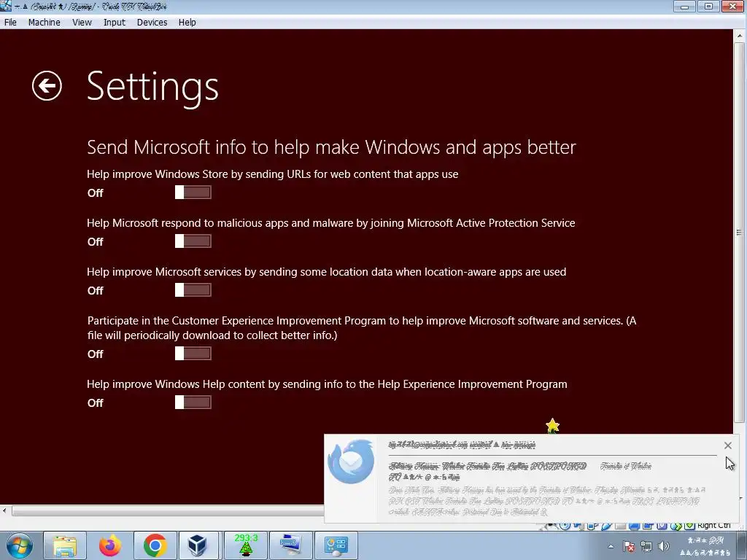Go back using the Settings back arrow
The width and height of the screenshot is (747, 560).
click(47, 86)
